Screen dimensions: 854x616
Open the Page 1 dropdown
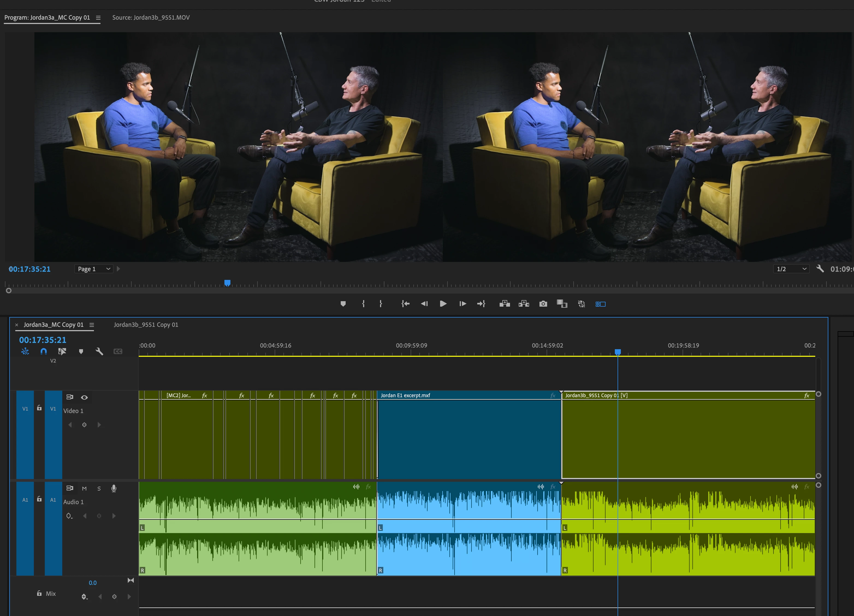[94, 269]
